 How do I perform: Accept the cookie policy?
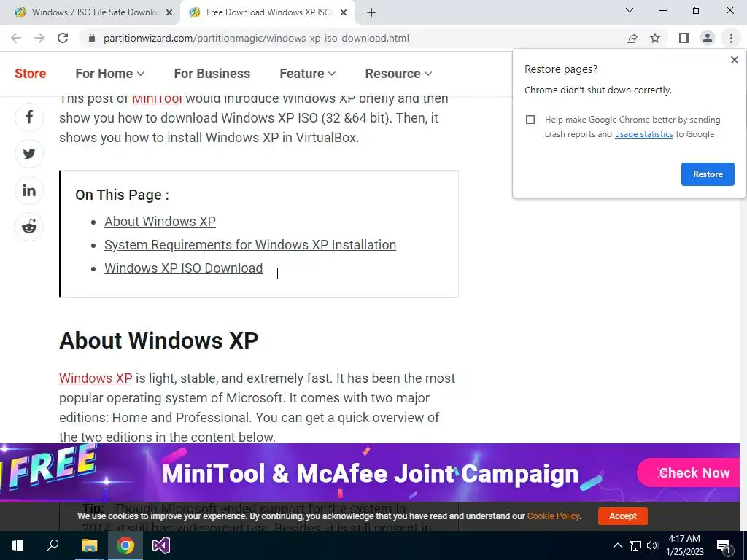point(623,516)
